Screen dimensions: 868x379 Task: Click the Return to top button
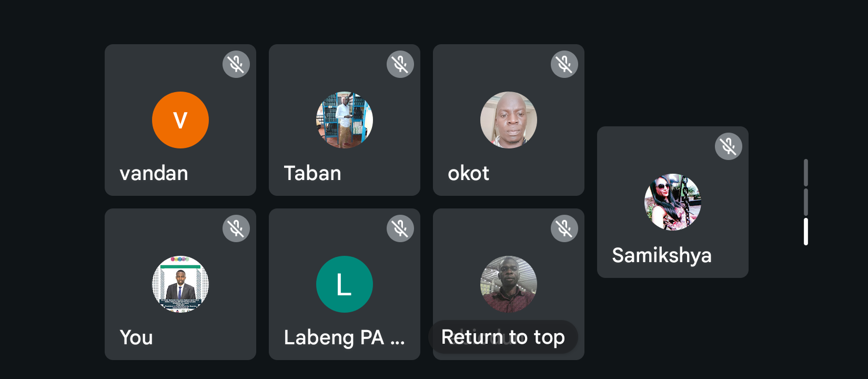(x=503, y=337)
